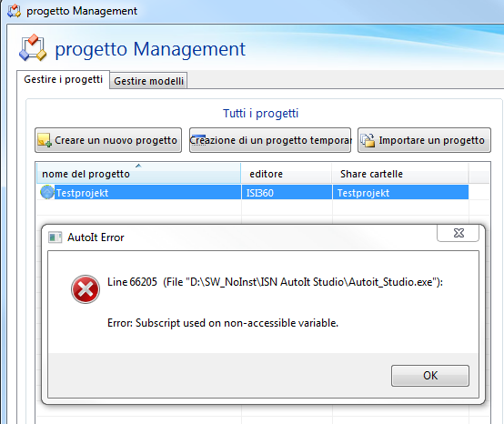Click Importare un progetto button
The height and width of the screenshot is (424, 504).
[x=424, y=140]
